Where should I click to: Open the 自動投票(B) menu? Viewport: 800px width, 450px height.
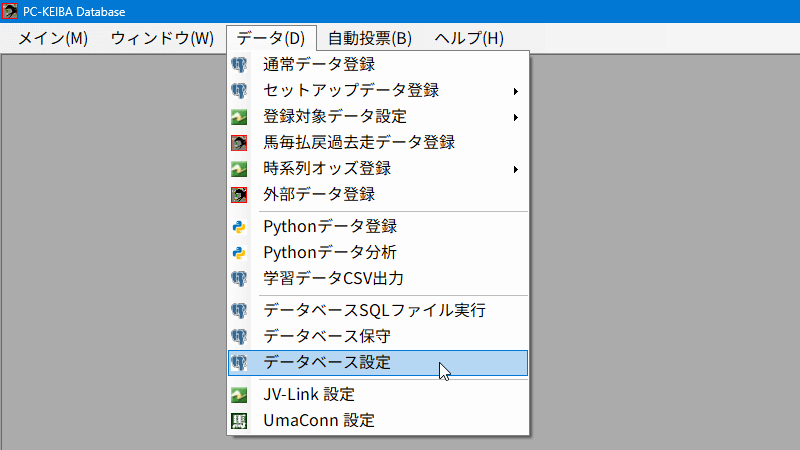pyautogui.click(x=369, y=38)
